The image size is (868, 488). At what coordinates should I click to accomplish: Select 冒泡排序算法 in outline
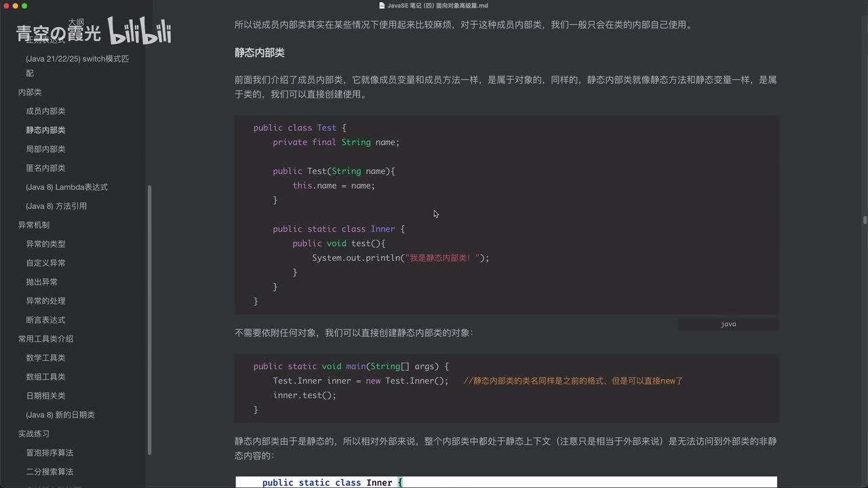click(x=50, y=453)
